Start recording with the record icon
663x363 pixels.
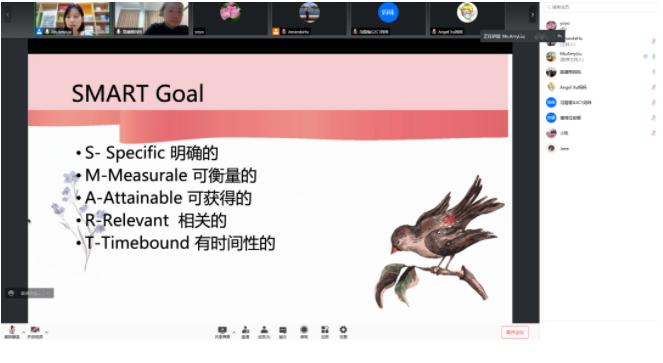tap(304, 332)
